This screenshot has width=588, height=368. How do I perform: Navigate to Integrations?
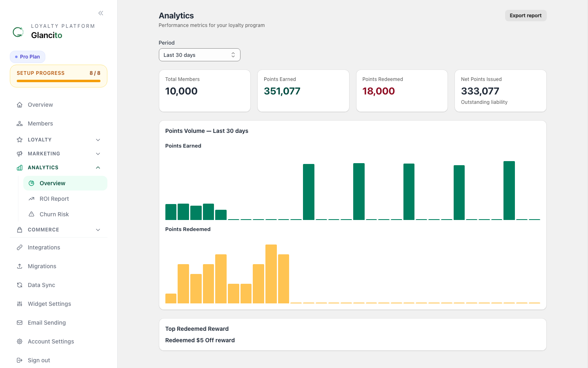pyautogui.click(x=58, y=247)
